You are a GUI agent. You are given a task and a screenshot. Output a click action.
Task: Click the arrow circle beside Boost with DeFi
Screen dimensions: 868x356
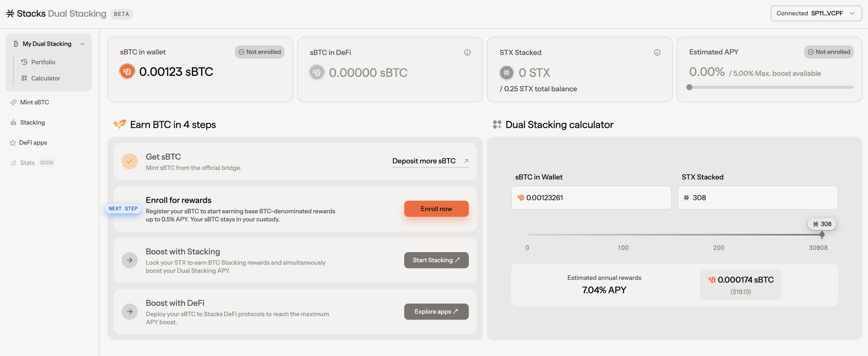coord(129,312)
